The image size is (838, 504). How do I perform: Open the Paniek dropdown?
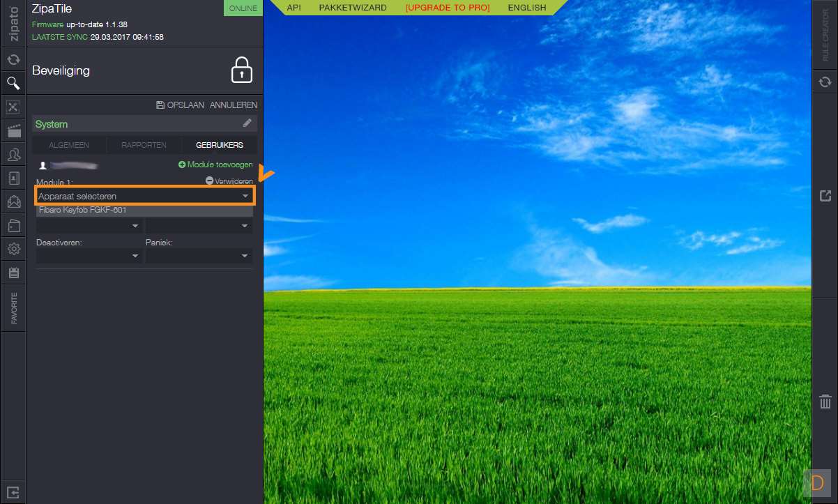pos(199,256)
